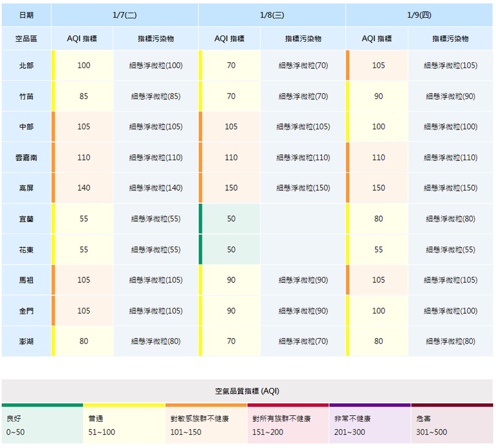The height and width of the screenshot is (448, 496).
Task: Click 北部 1/7 AQI value 100
Action: (84, 65)
